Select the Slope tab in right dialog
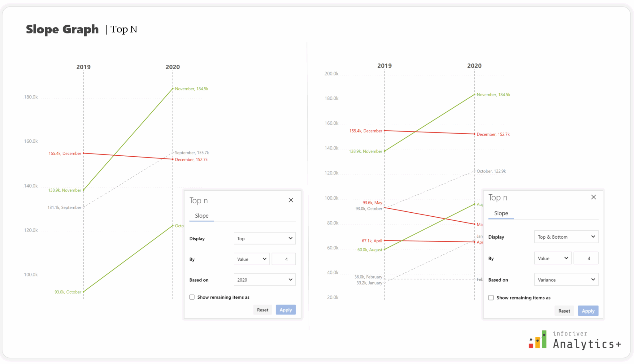 click(x=501, y=213)
